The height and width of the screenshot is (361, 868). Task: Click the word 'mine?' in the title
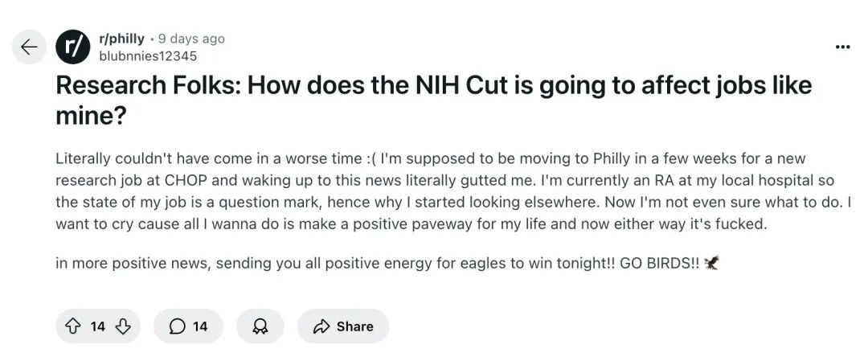pyautogui.click(x=92, y=117)
